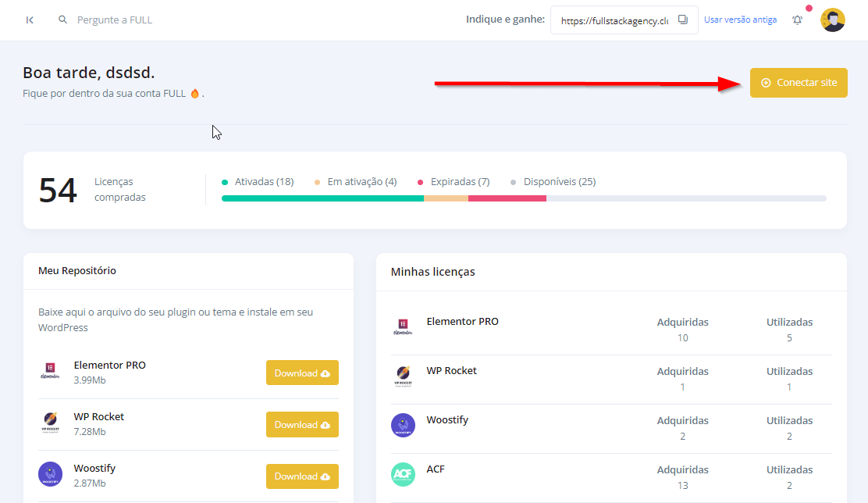
Task: Click the Elementor PRO icon in Meu Repositório
Action: [50, 370]
